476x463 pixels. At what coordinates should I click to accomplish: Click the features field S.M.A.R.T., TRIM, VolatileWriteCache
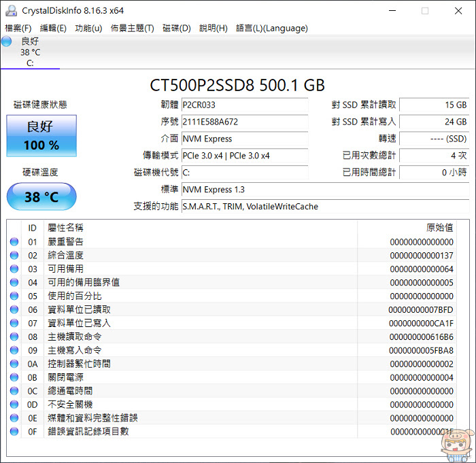coord(326,207)
